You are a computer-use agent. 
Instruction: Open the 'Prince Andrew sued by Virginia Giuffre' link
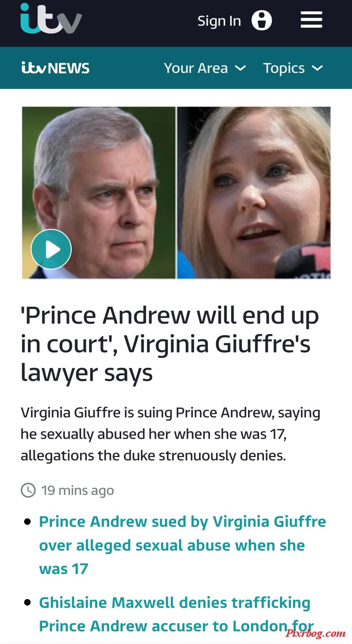tap(183, 545)
